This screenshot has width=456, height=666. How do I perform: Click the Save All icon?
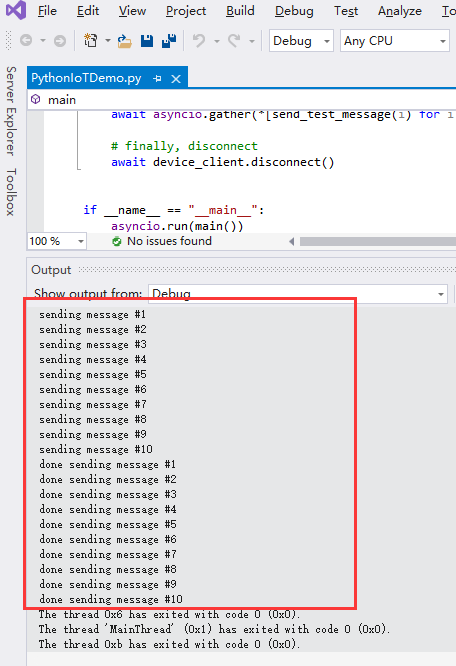169,41
